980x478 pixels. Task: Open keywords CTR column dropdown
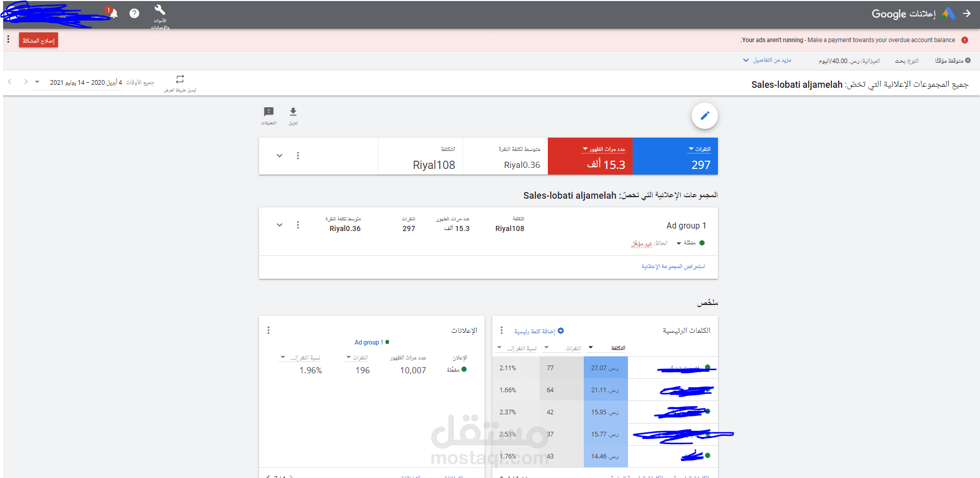[x=499, y=348]
